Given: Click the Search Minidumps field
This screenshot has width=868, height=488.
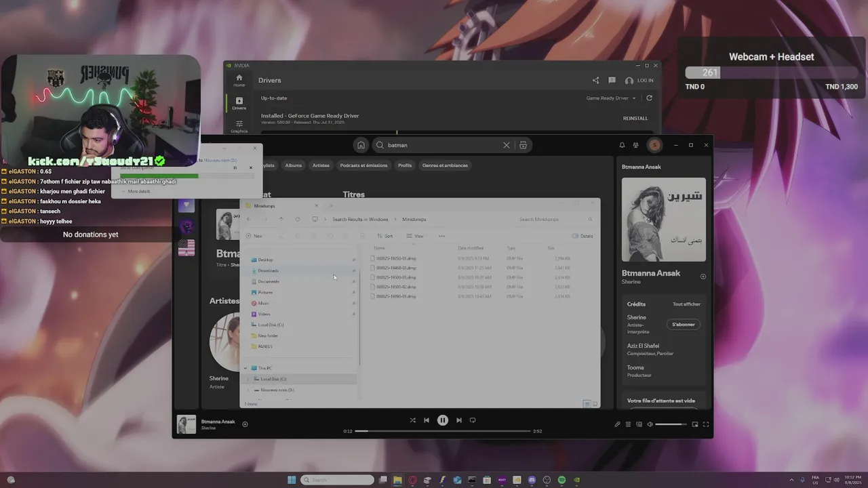Looking at the screenshot, I should pos(556,219).
